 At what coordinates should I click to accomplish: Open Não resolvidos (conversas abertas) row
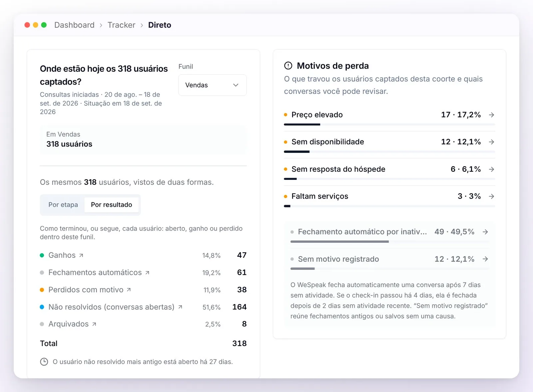coord(143,307)
